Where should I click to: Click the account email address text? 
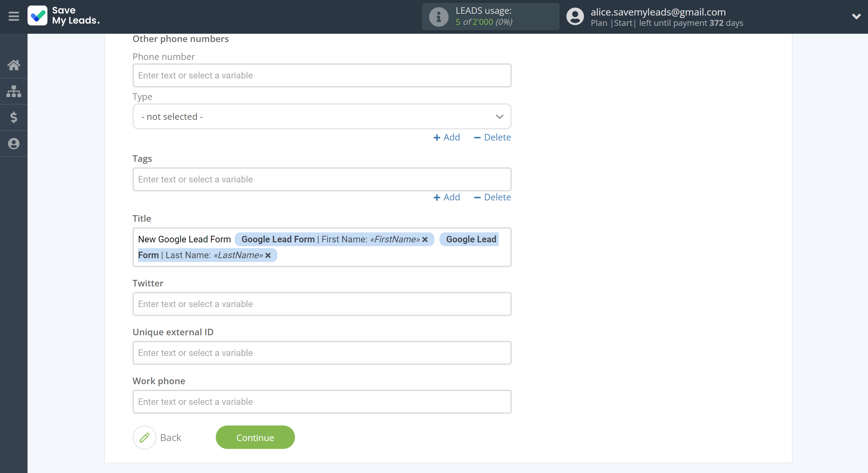[x=658, y=12]
